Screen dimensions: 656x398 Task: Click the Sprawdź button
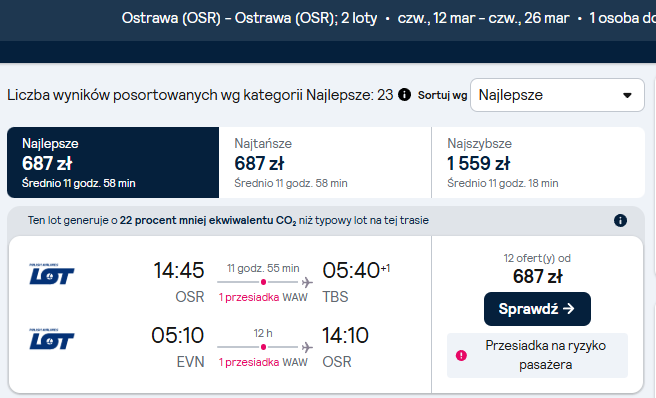tap(537, 309)
